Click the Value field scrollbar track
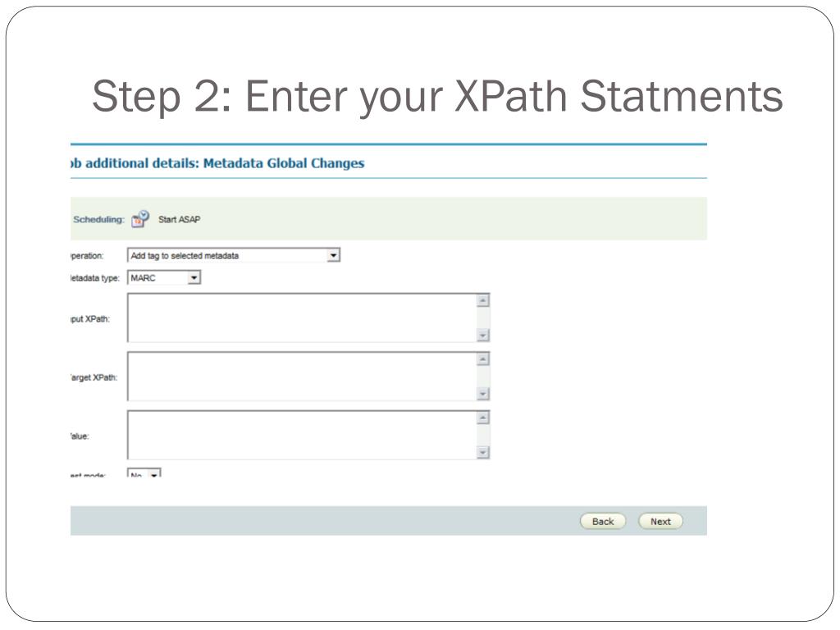840x630 pixels. coord(482,435)
